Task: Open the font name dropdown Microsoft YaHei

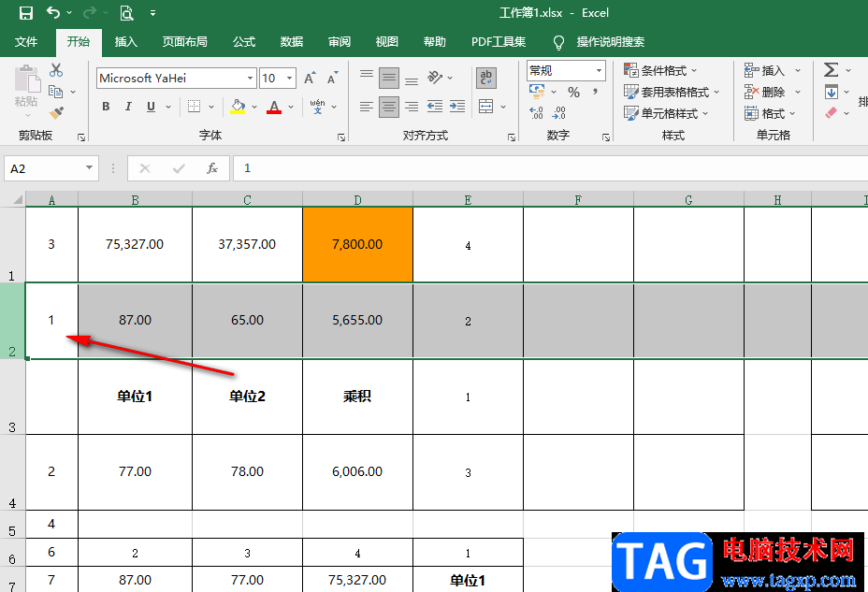Action: point(251,78)
